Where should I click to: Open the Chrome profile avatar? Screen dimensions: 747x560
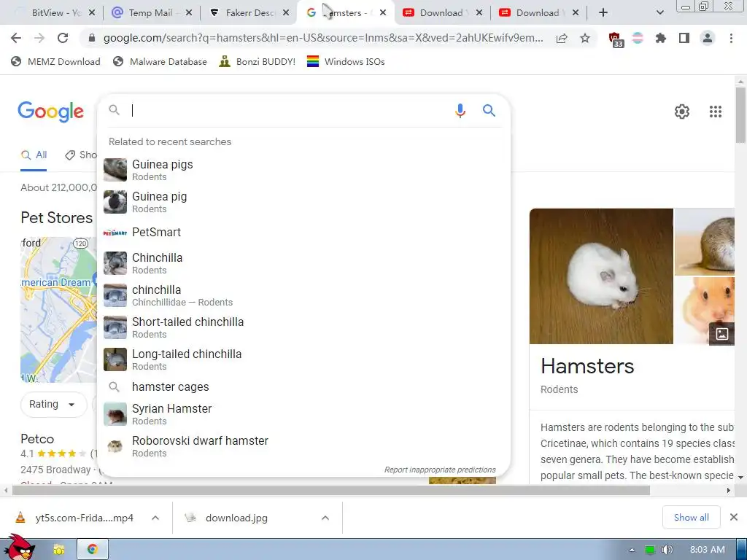(x=708, y=38)
